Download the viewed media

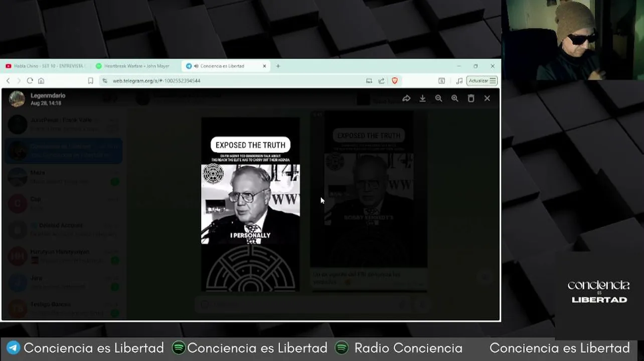422,99
